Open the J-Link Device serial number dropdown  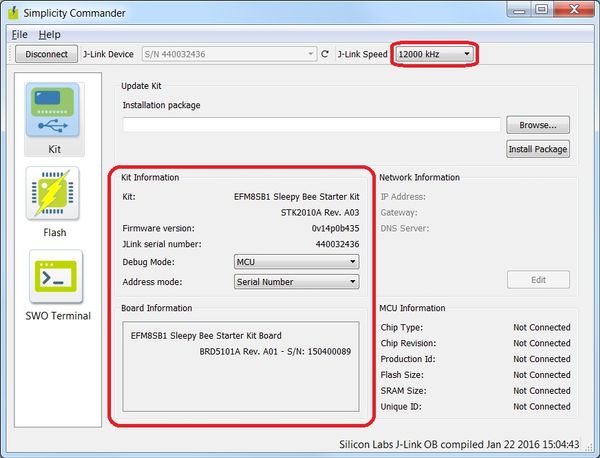226,54
